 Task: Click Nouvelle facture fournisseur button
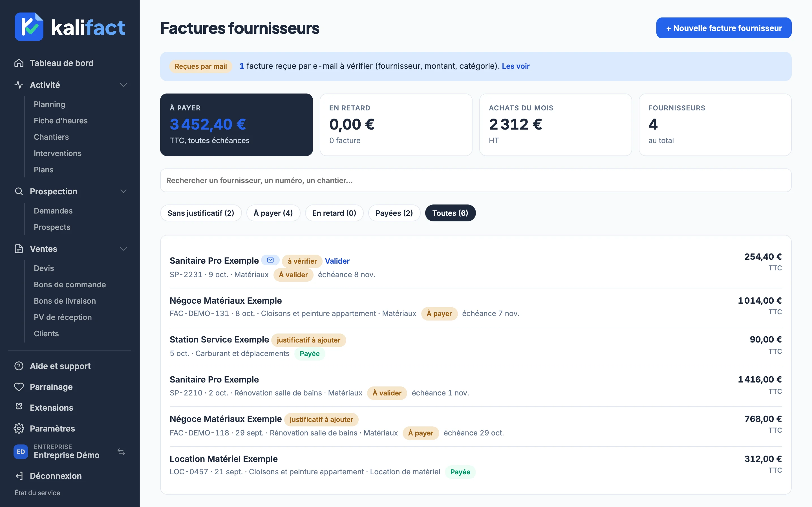click(724, 28)
